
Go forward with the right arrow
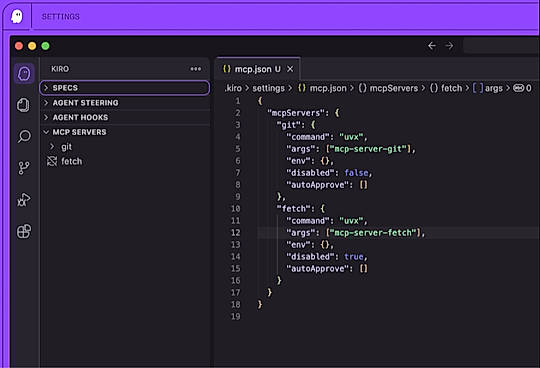pyautogui.click(x=449, y=45)
